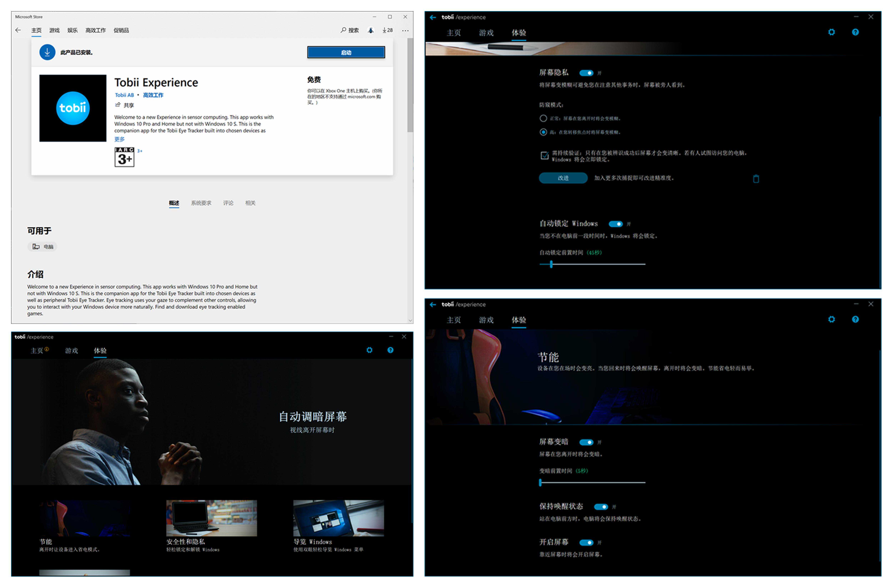Open the 娱乐 tab in the Store

(72, 30)
